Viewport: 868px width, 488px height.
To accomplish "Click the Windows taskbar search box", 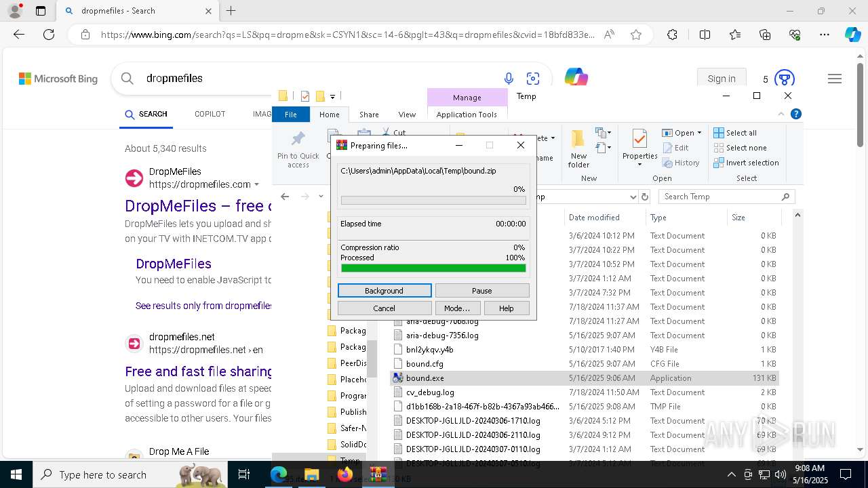I will (x=131, y=474).
